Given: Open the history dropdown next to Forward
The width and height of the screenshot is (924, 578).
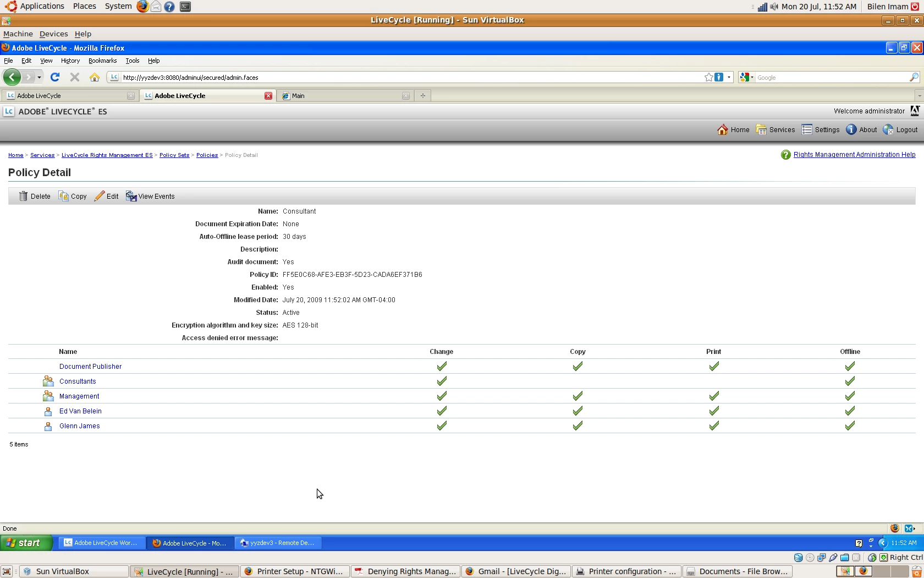Looking at the screenshot, I should (x=39, y=78).
